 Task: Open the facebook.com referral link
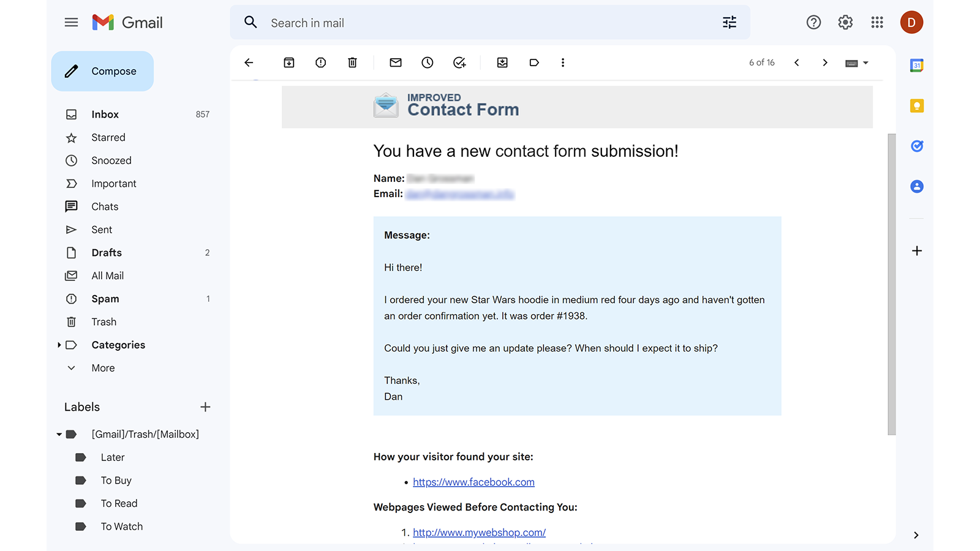point(473,482)
